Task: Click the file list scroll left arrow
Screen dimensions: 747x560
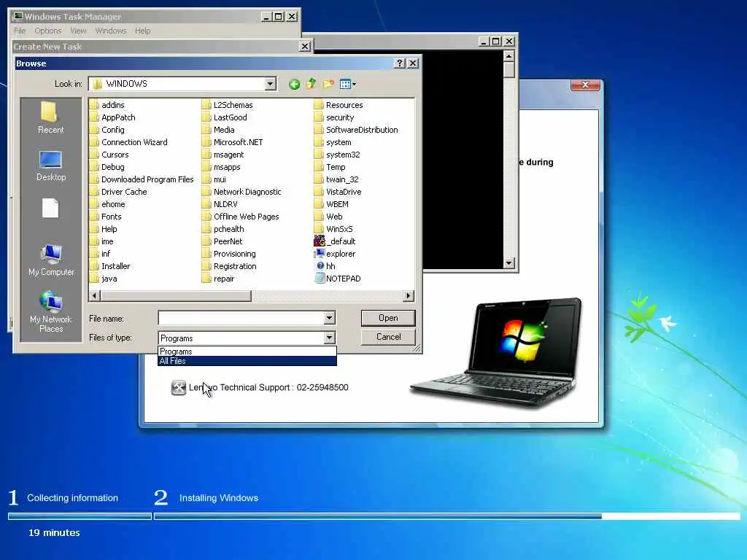Action: [x=95, y=296]
